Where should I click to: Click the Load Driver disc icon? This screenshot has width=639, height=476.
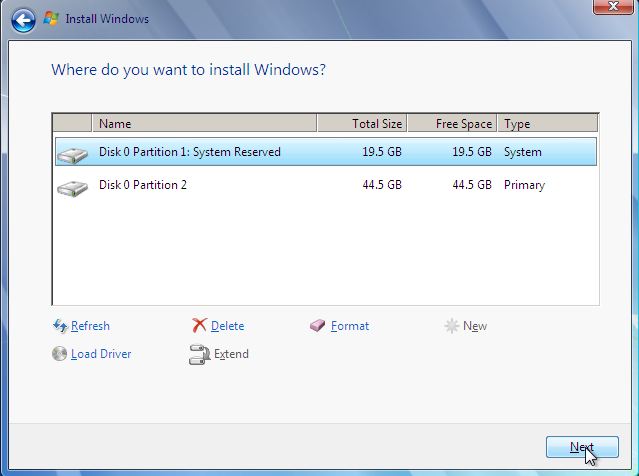[59, 354]
